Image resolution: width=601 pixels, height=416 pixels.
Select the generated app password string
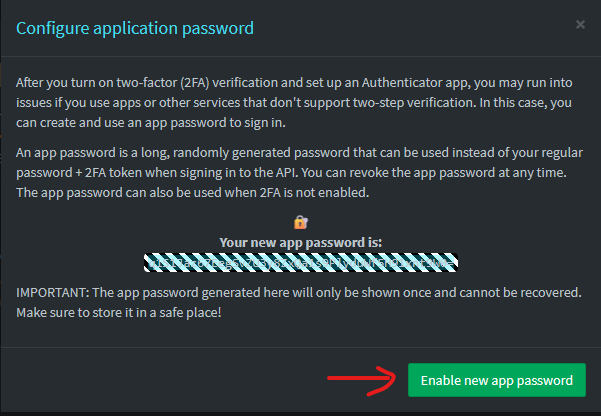(300, 262)
